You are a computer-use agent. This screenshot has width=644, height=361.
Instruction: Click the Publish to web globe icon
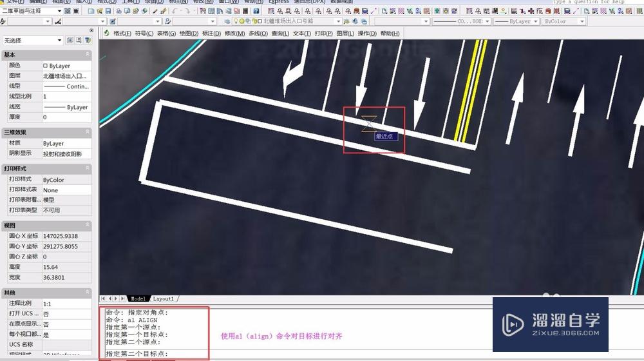pyautogui.click(x=144, y=11)
